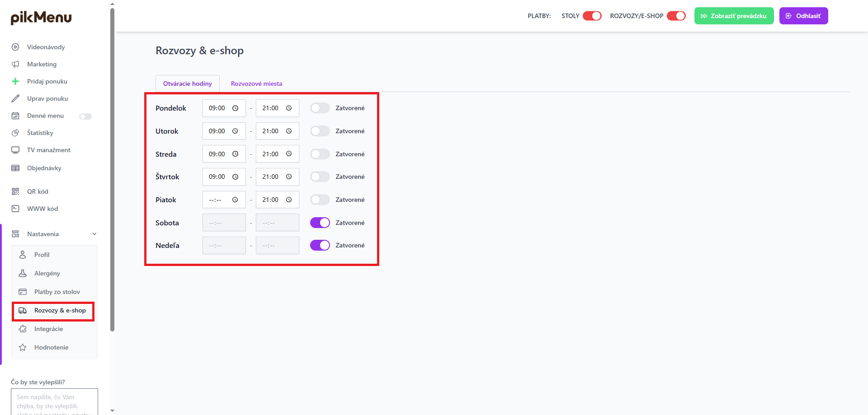
Task: Click the pencil icon beside Uprav ponuku
Action: click(15, 98)
